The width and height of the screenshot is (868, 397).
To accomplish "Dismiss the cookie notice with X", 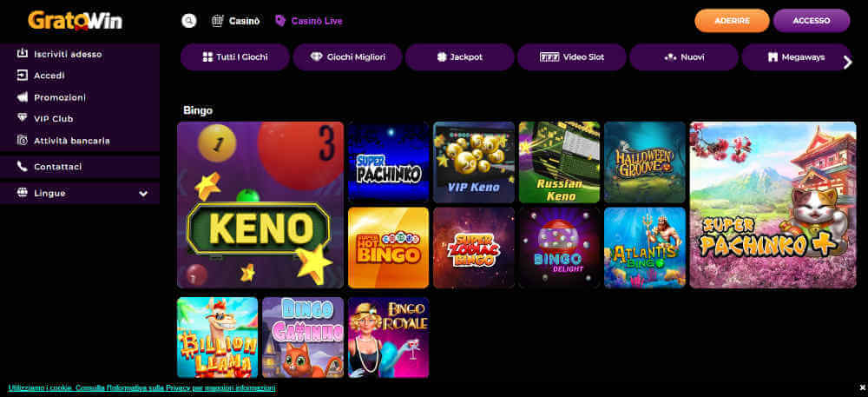I will tap(863, 387).
